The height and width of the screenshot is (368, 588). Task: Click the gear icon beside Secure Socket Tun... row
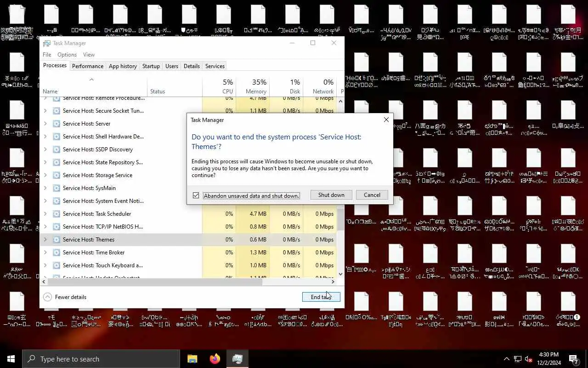tap(57, 111)
